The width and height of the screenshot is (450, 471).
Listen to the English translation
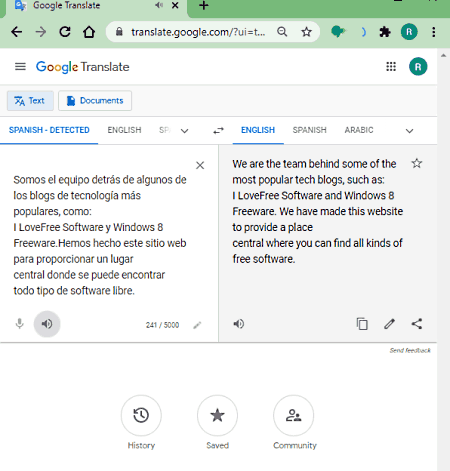pos(239,324)
